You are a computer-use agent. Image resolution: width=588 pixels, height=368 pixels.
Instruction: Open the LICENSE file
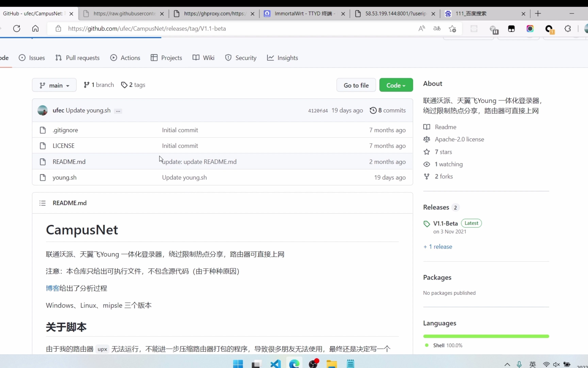coord(63,145)
